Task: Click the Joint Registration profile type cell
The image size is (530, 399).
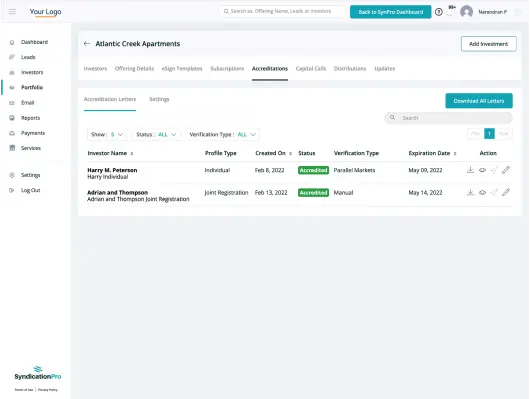Action: click(x=226, y=193)
